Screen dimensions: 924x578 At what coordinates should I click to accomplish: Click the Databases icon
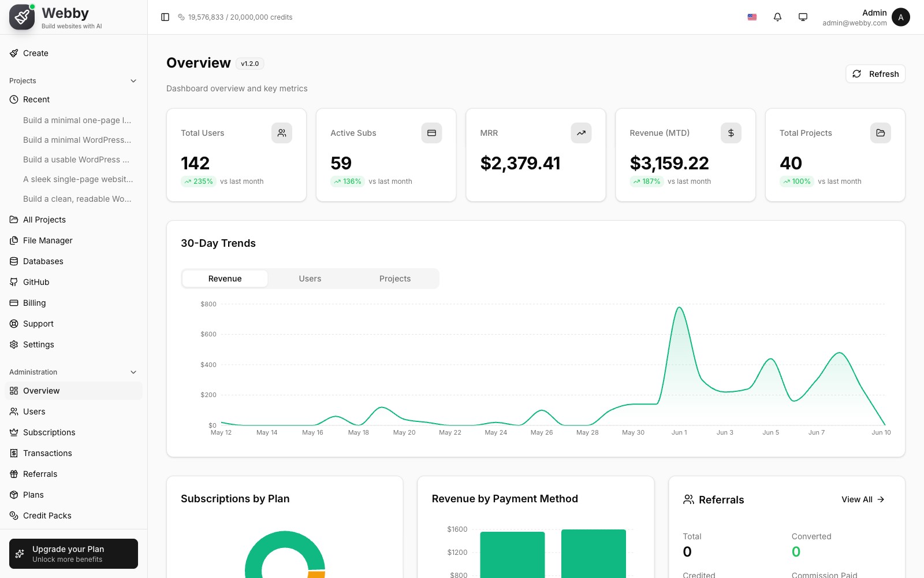14,261
